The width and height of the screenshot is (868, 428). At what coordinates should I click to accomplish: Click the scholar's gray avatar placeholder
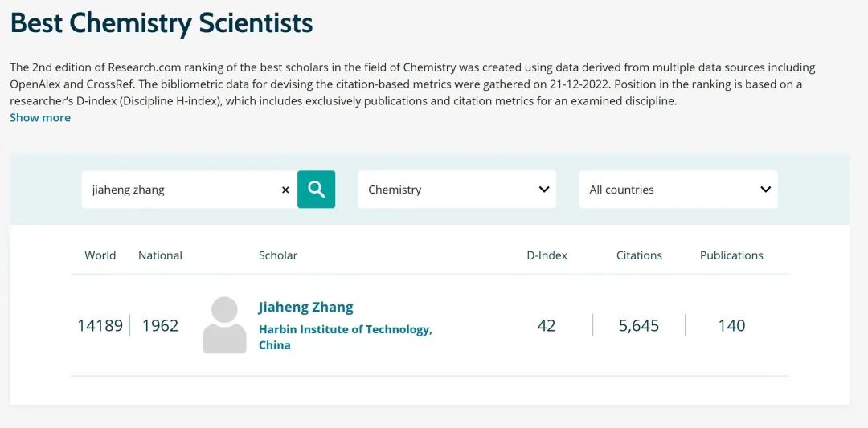[224, 325]
